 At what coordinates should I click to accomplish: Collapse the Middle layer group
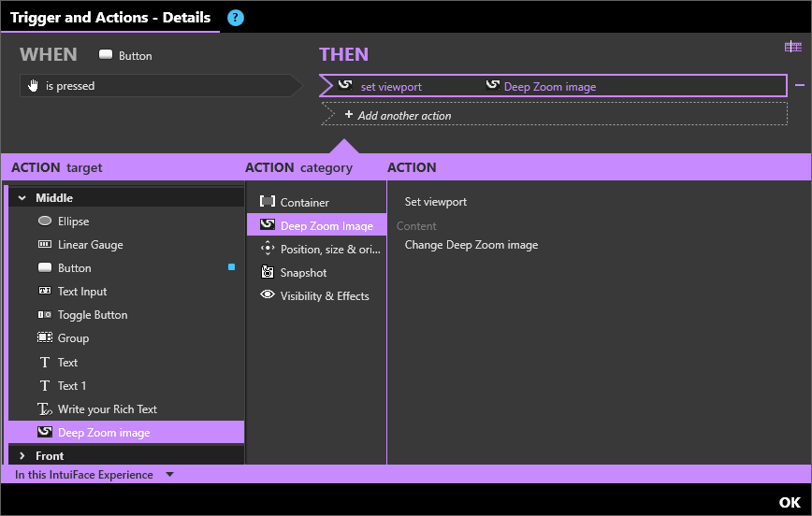click(22, 197)
